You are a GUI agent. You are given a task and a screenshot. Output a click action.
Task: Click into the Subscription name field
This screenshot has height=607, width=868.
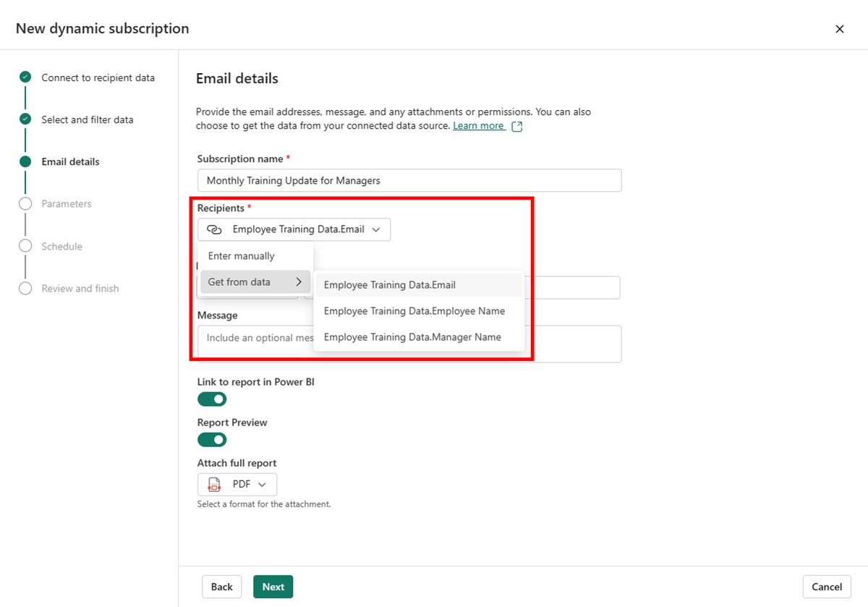(x=409, y=180)
